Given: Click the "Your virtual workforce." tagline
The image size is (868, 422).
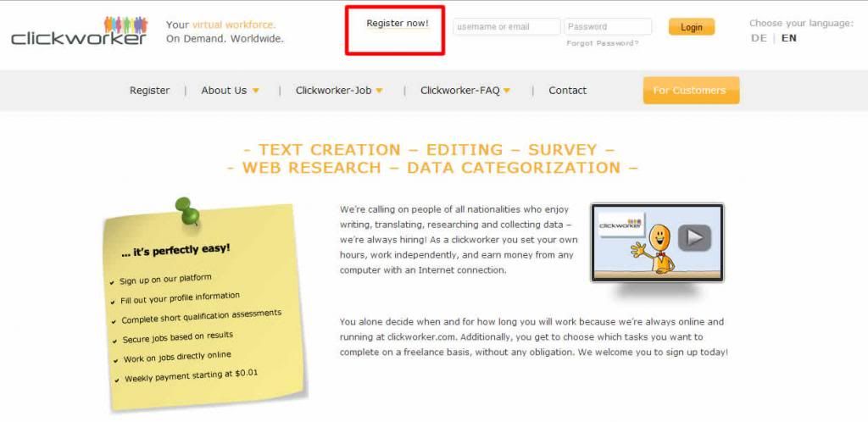Looking at the screenshot, I should pos(221,25).
